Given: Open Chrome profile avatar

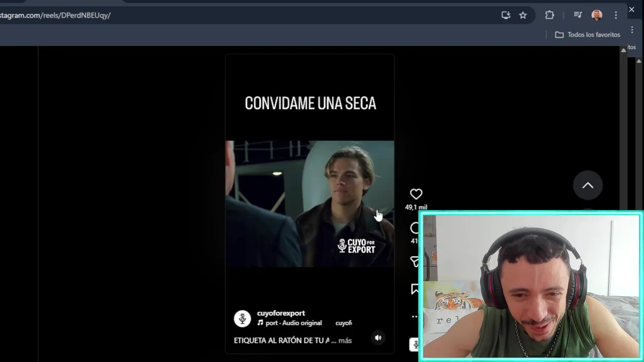Looking at the screenshot, I should pos(597,15).
